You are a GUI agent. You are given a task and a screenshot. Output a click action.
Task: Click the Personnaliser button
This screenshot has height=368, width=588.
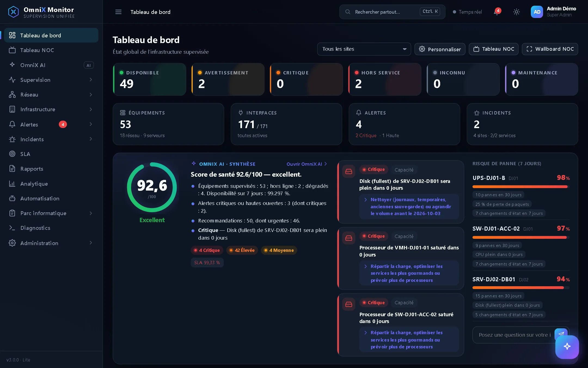point(440,49)
